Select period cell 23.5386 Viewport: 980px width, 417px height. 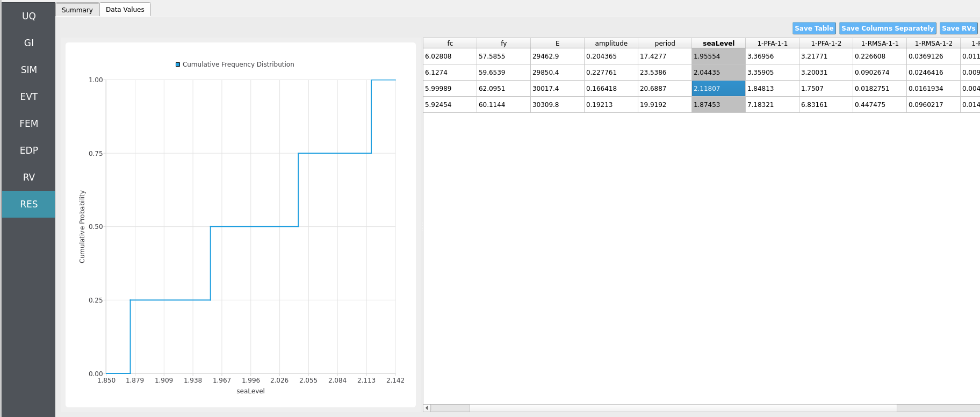pos(665,73)
